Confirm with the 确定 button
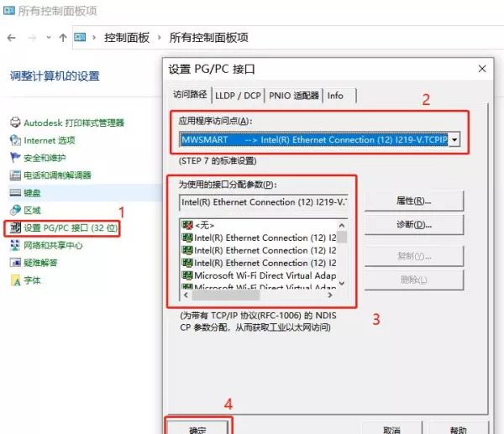Screen dimensions: 504x434 pos(197,427)
